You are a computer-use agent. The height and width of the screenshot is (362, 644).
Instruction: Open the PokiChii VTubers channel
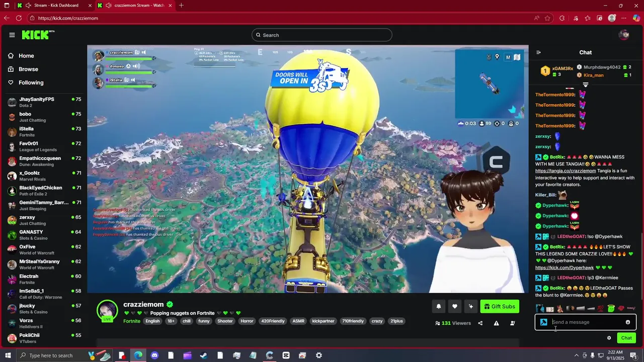click(44, 338)
